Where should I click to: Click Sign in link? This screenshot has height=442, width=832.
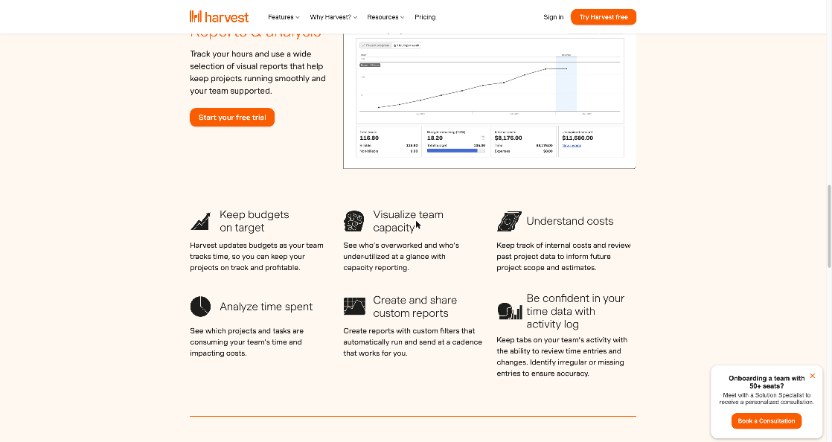coord(553,17)
